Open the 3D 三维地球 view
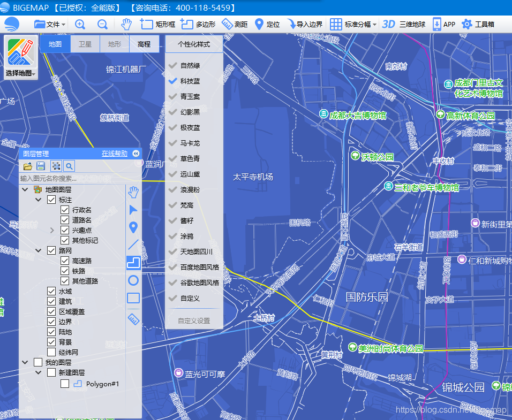Screen dimensions: 512x420 [404, 25]
